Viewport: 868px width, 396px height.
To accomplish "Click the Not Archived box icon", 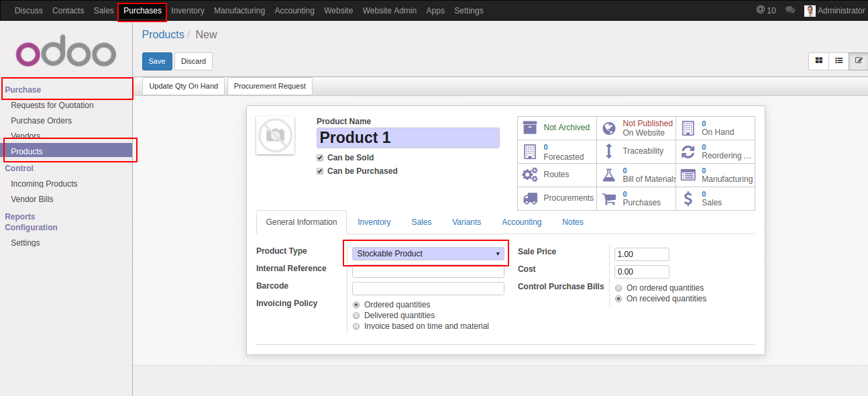I will pos(530,128).
